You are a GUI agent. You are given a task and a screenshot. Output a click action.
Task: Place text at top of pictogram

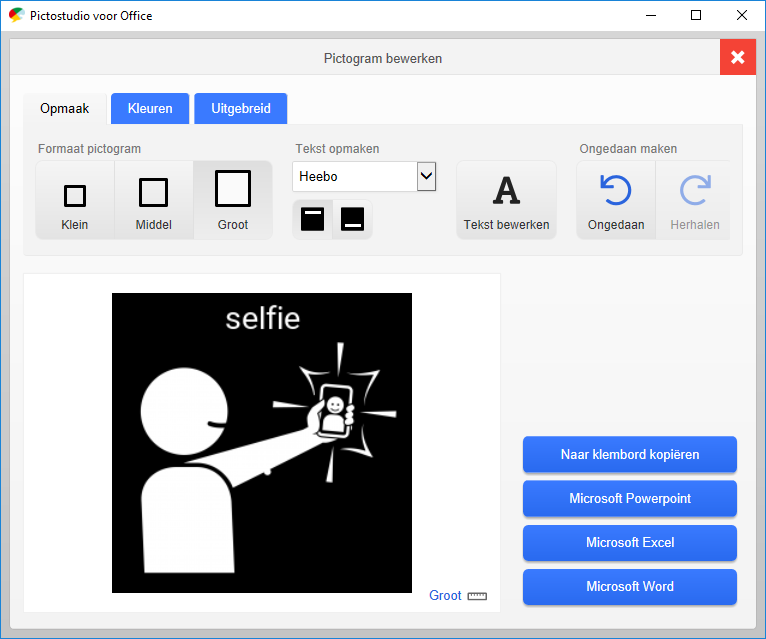(313, 219)
